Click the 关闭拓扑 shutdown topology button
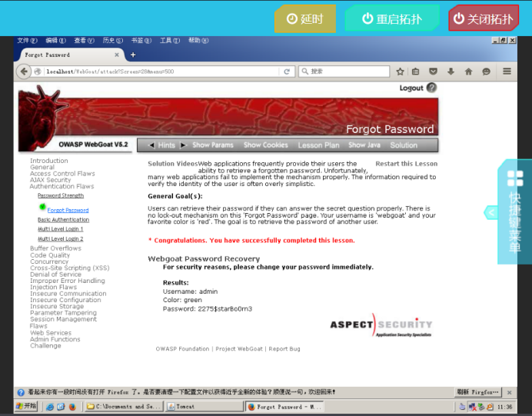This screenshot has height=416, width=532. (x=484, y=18)
